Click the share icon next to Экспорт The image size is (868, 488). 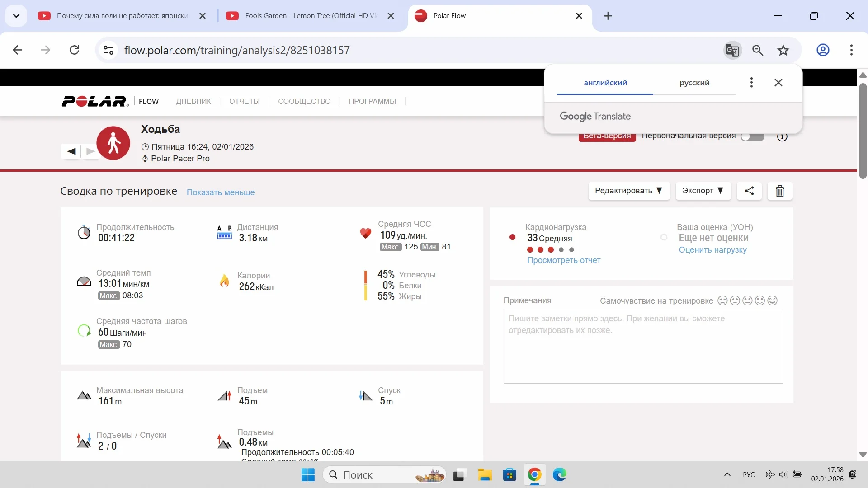coord(749,191)
